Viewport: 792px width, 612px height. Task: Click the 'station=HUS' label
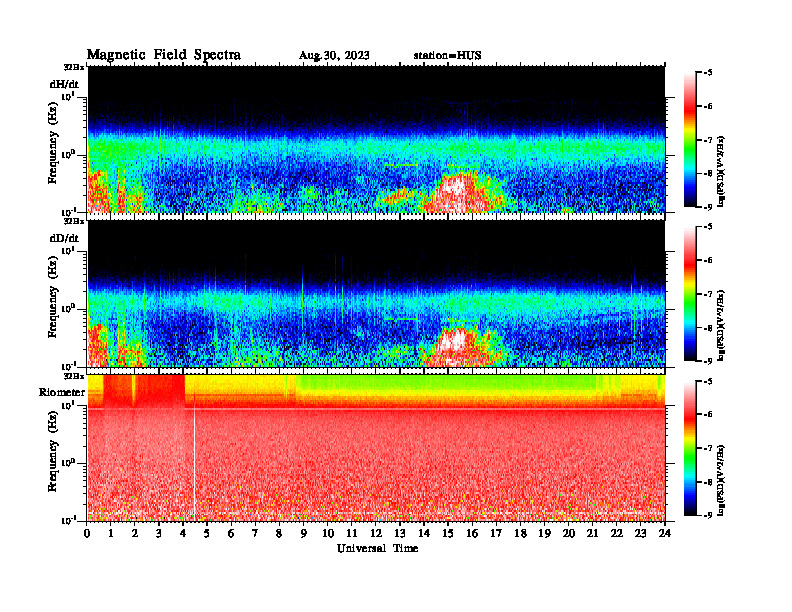[447, 55]
